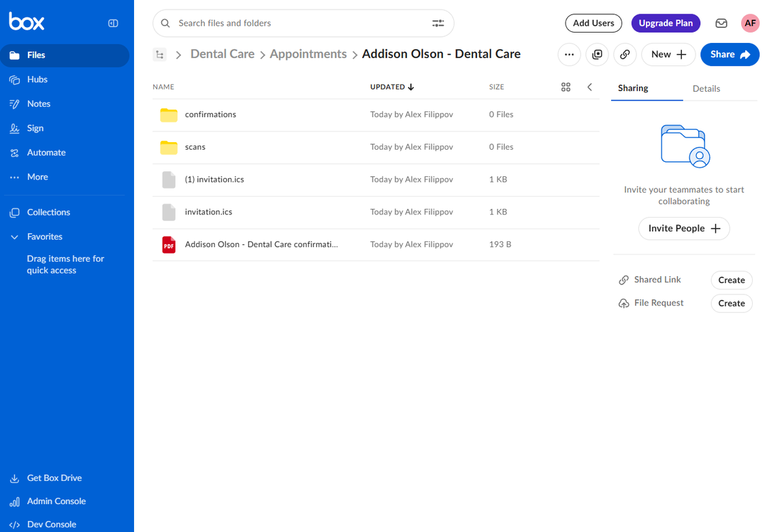
Task: Collapse the sidebar with the panel icon
Action: pos(113,23)
